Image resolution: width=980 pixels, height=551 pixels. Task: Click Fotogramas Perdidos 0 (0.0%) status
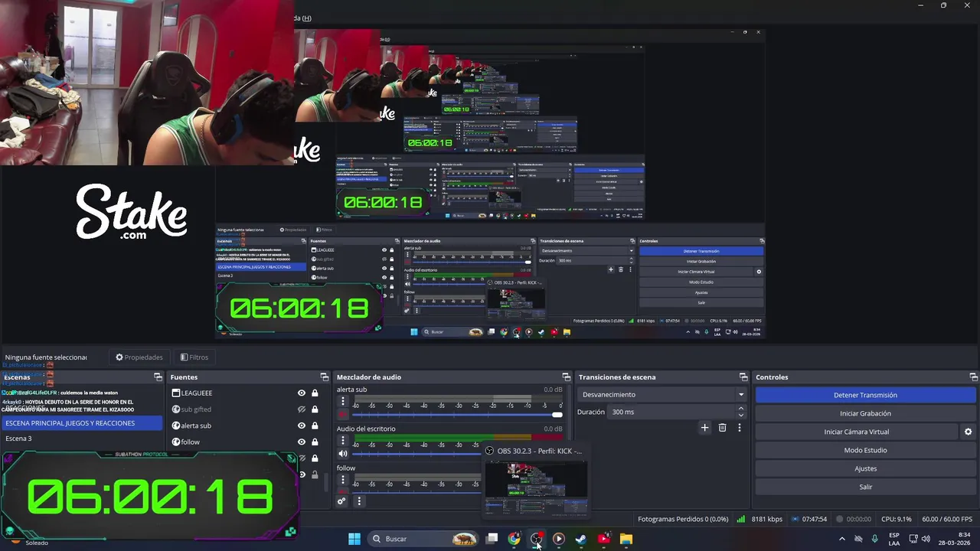(x=683, y=519)
